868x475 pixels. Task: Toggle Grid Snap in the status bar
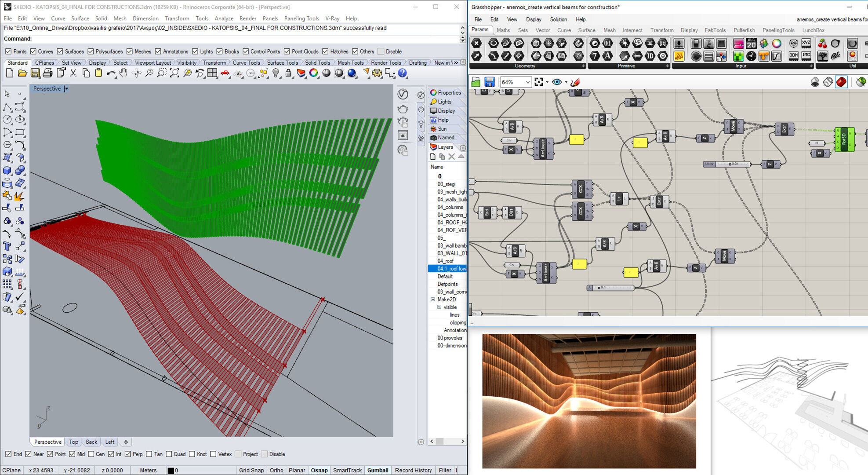pos(251,470)
